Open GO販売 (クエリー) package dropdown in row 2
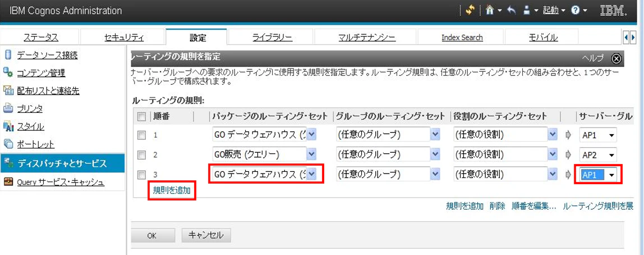The width and height of the screenshot is (644, 255). pyautogui.click(x=311, y=154)
